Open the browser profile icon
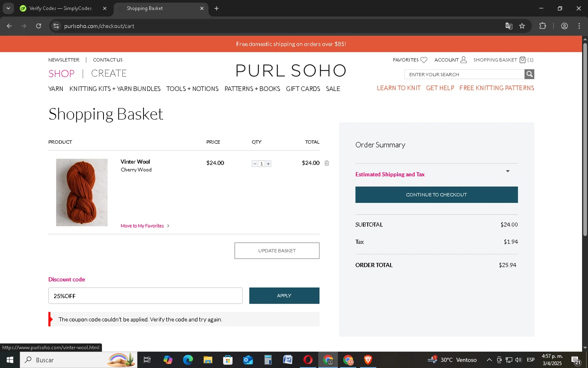Viewport: 588px width, 368px height. coord(564,26)
